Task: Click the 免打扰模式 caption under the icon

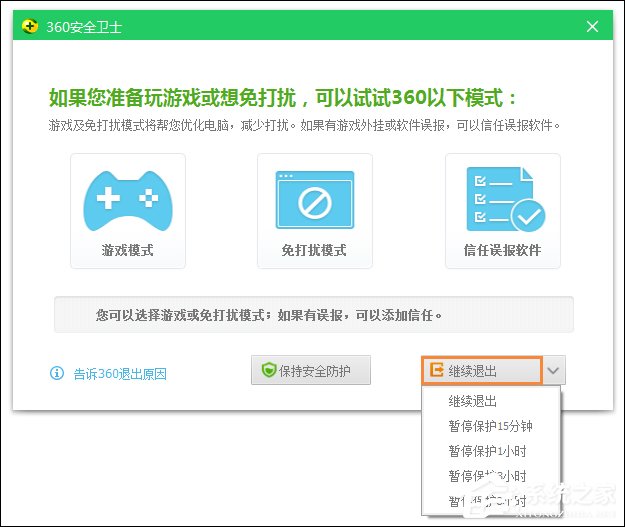Action: pyautogui.click(x=314, y=250)
